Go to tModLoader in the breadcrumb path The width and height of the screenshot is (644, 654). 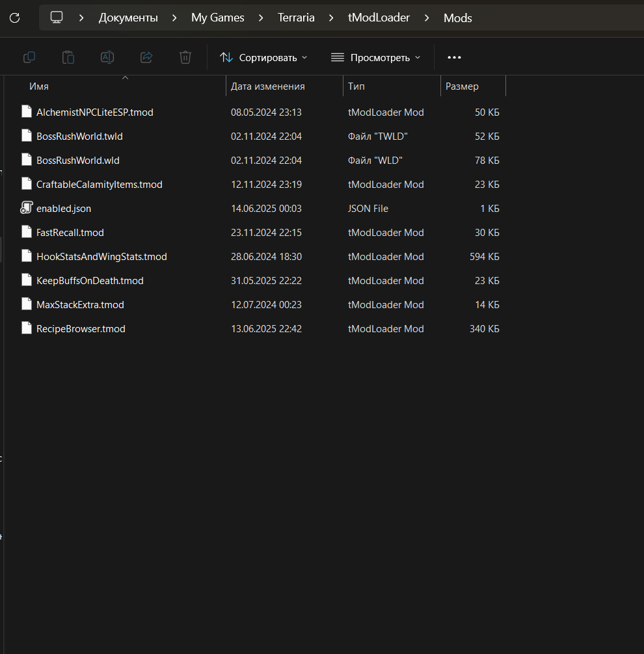click(379, 18)
